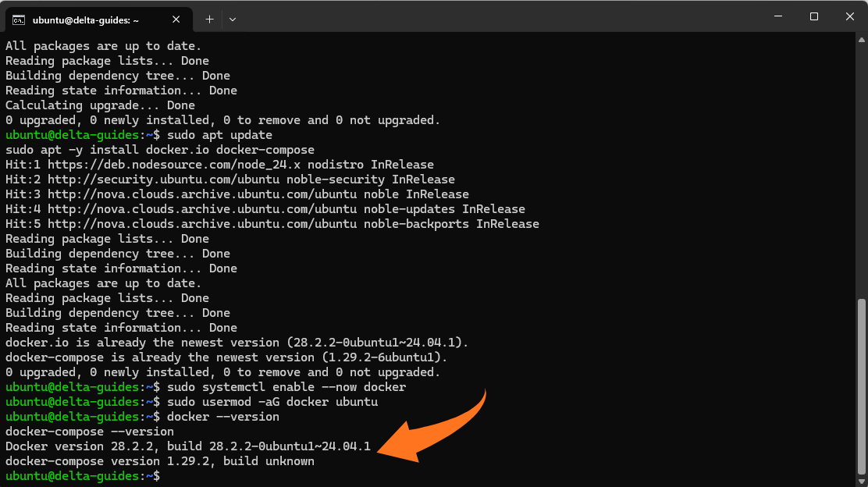This screenshot has height=487, width=868.
Task: Click the terminal icon in the tab
Action: [x=19, y=19]
